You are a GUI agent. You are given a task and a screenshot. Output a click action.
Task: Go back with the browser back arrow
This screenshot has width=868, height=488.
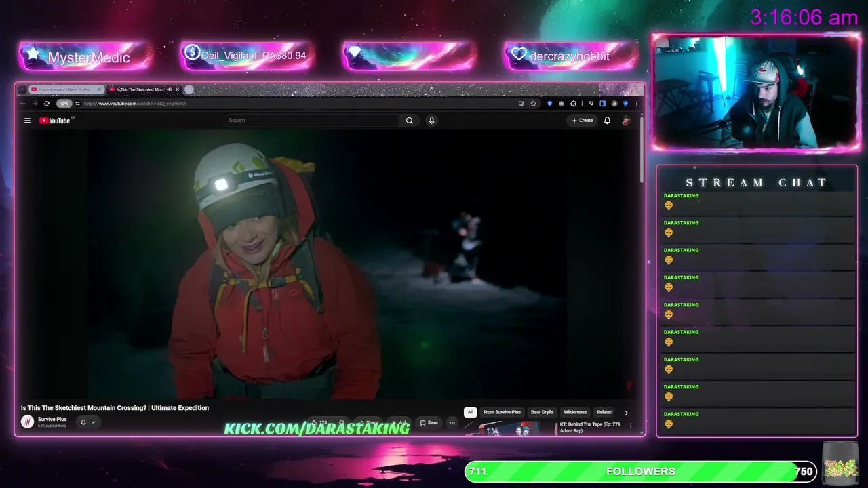(x=23, y=104)
